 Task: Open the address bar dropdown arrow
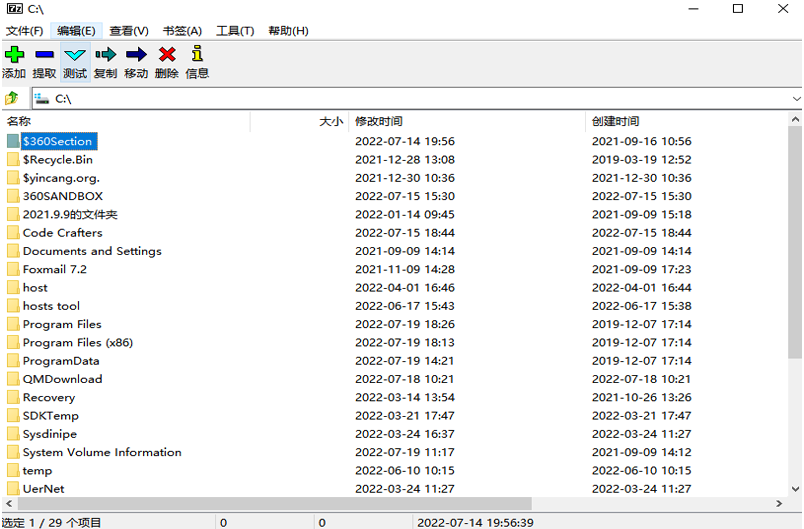point(796,98)
